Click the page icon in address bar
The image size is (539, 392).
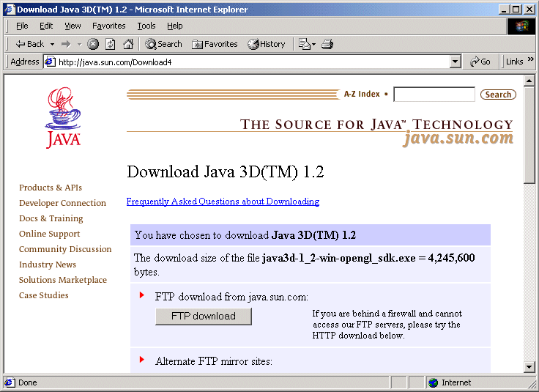coord(51,62)
